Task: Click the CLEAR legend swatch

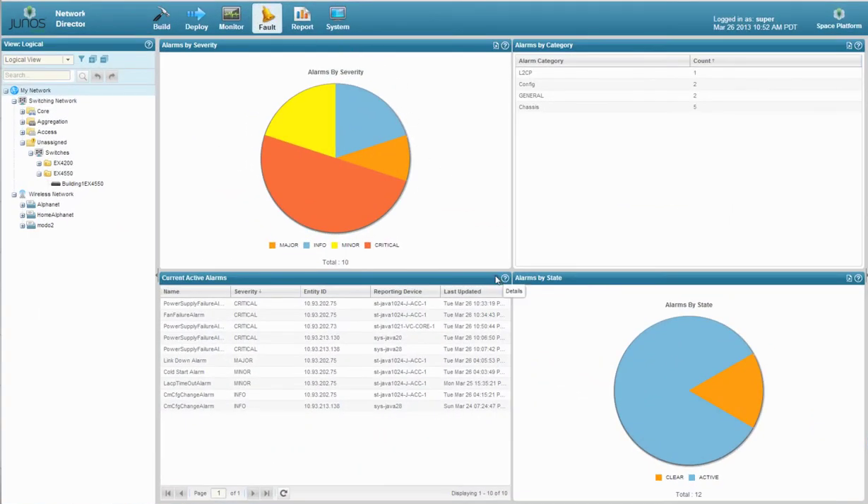Action: [659, 478]
